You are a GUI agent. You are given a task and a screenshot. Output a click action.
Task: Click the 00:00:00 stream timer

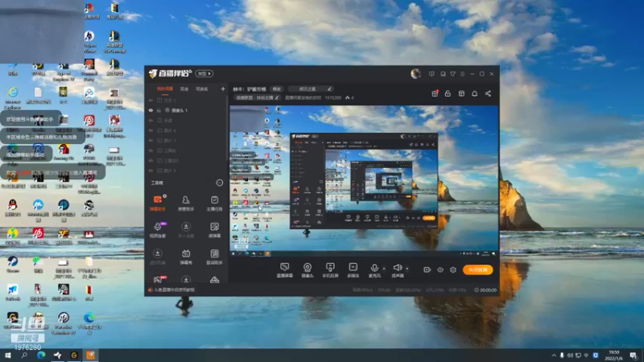click(x=485, y=290)
